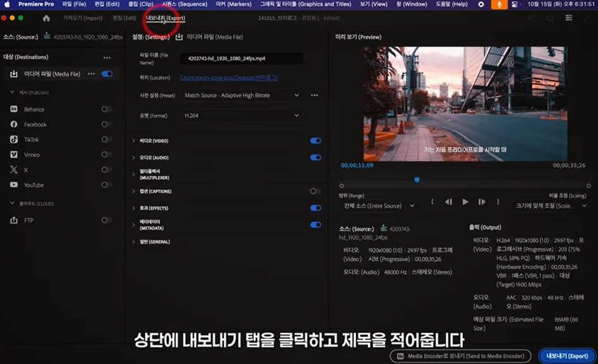598x364 pixels.
Task: Click the Settings media file save icon
Action: 179,37
